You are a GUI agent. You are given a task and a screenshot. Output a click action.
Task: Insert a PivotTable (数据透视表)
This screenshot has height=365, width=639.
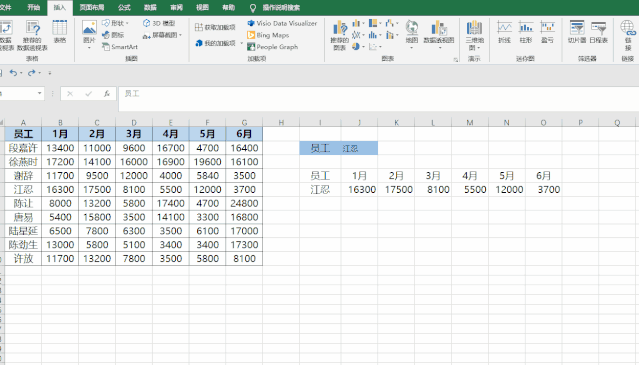point(6,35)
